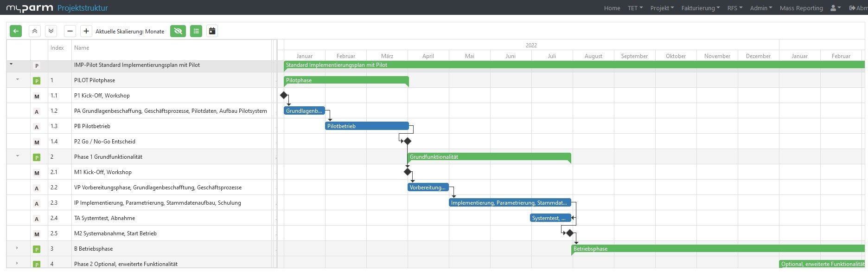Viewport: 868px width, 272px height.
Task: Collapse the IMP-Pilot root project row
Action: (11, 65)
